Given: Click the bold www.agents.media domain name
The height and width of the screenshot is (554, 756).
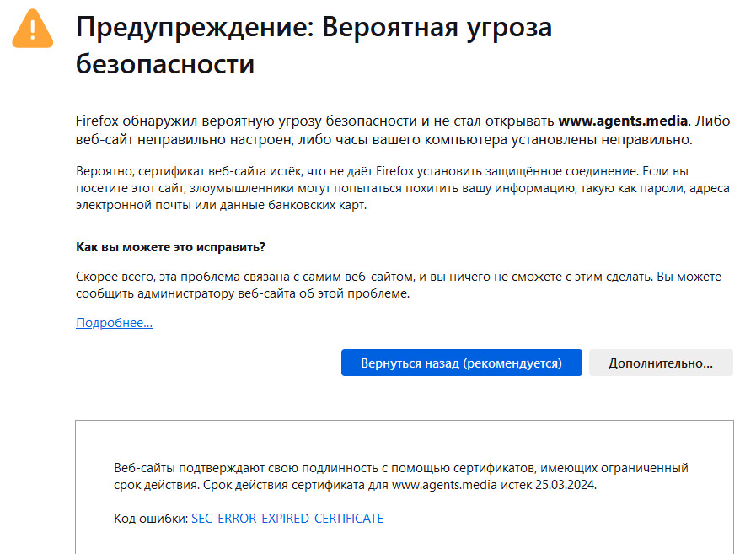Looking at the screenshot, I should pos(624,121).
